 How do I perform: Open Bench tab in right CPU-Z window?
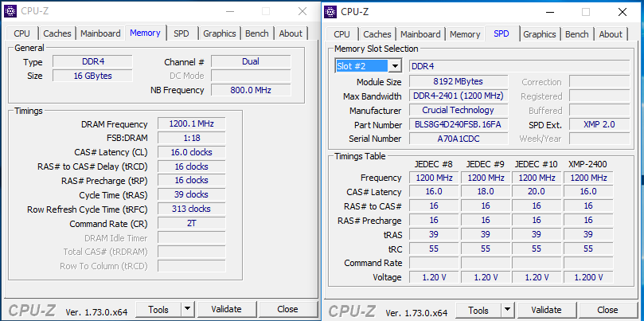576,34
